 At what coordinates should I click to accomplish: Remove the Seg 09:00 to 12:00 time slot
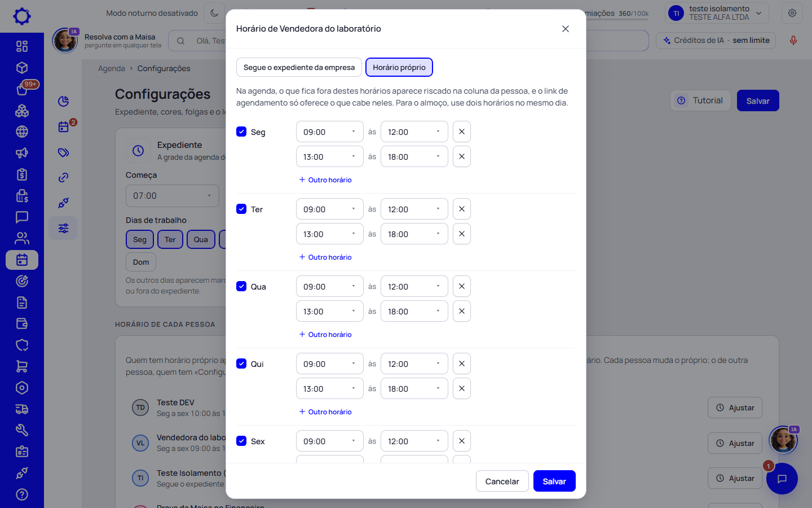462,132
